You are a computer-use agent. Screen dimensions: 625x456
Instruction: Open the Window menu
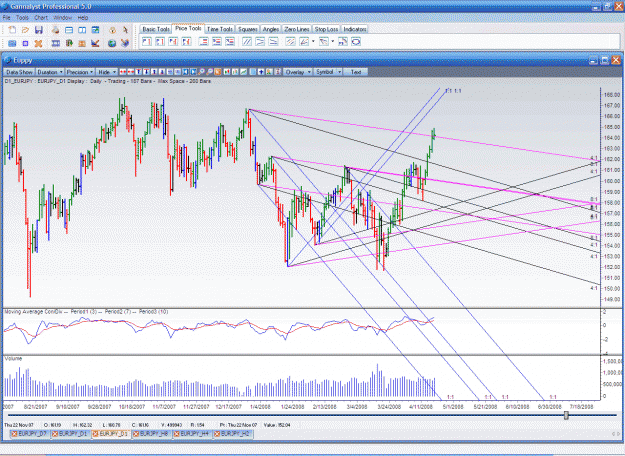click(x=63, y=18)
